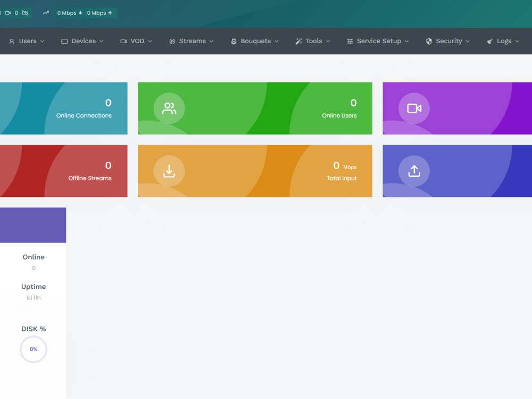
Task: Click the 0% disk usage circular indicator
Action: (x=33, y=349)
